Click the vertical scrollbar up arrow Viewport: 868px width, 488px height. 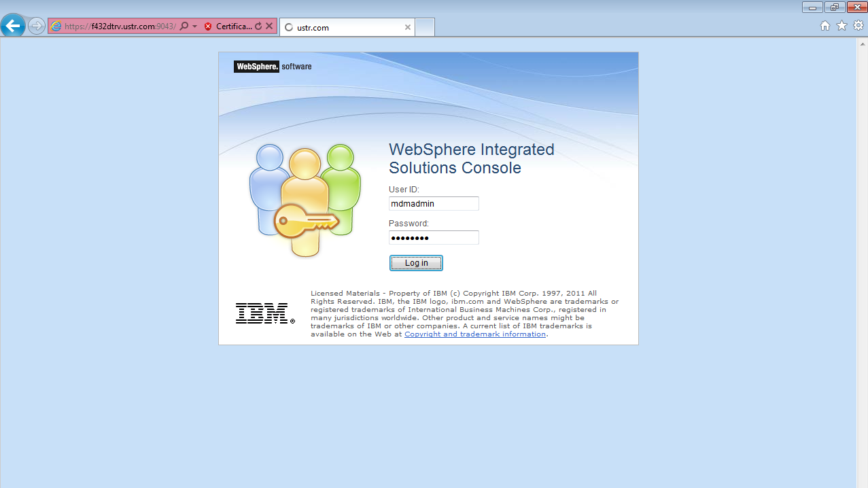[x=862, y=43]
